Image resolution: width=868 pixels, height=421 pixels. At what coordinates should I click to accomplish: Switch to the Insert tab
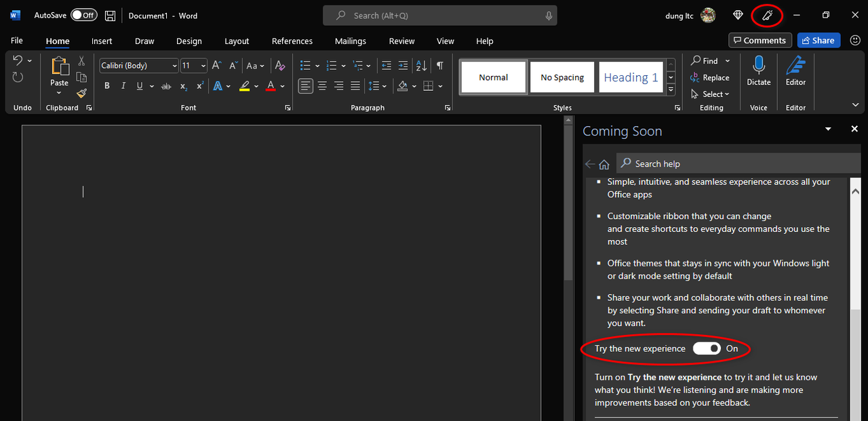pyautogui.click(x=102, y=41)
